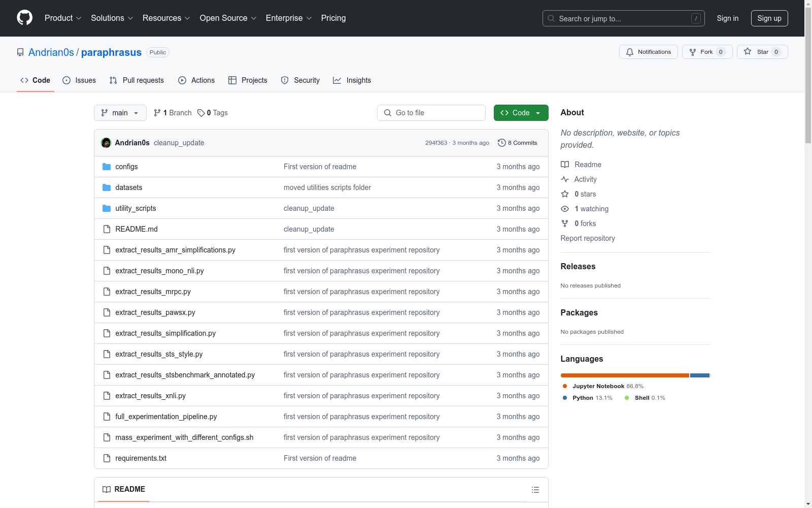This screenshot has height=508, width=812.
Task: Star the repository with Star button
Action: coord(762,52)
